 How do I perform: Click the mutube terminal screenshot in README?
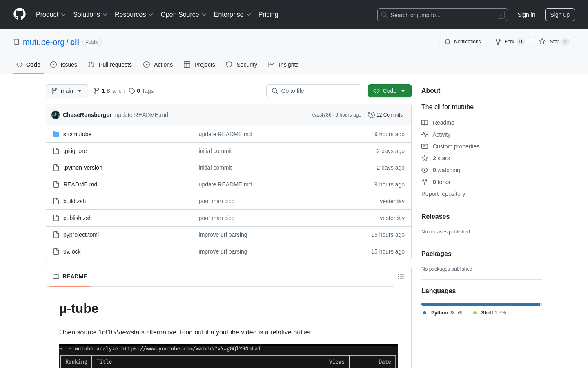tap(229, 356)
